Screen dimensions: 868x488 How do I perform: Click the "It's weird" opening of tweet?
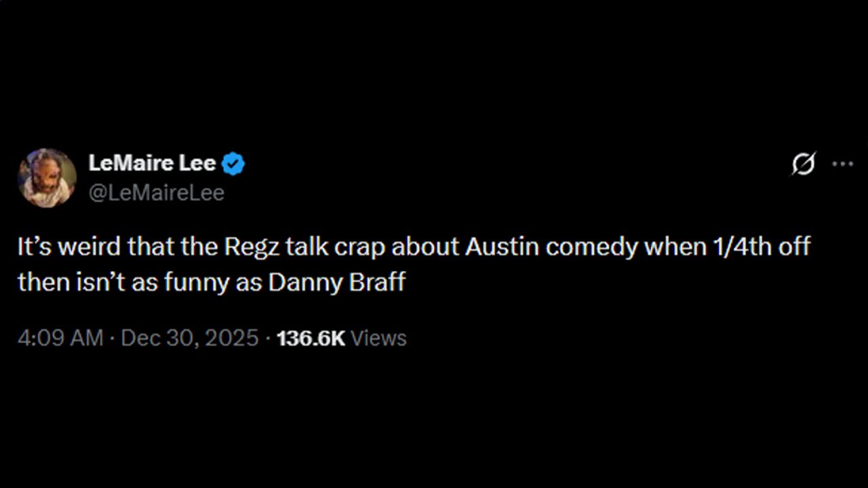(70, 247)
